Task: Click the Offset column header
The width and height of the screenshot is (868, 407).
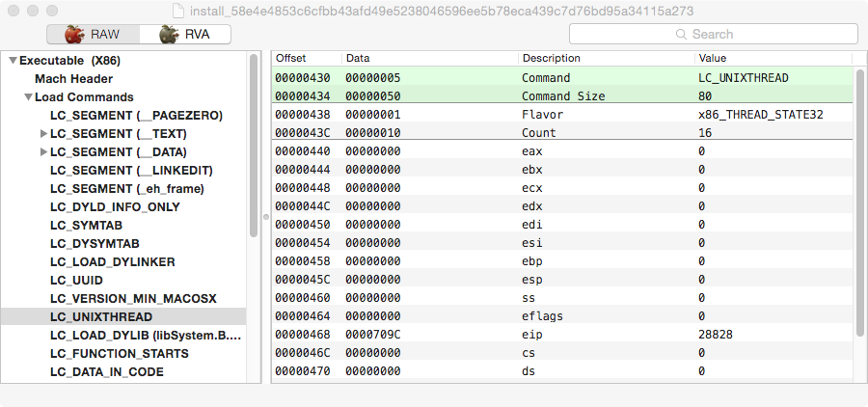Action: click(290, 58)
